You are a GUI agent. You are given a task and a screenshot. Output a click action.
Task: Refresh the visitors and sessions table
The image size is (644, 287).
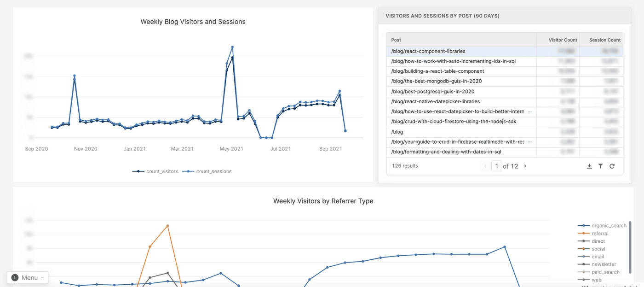coord(612,166)
